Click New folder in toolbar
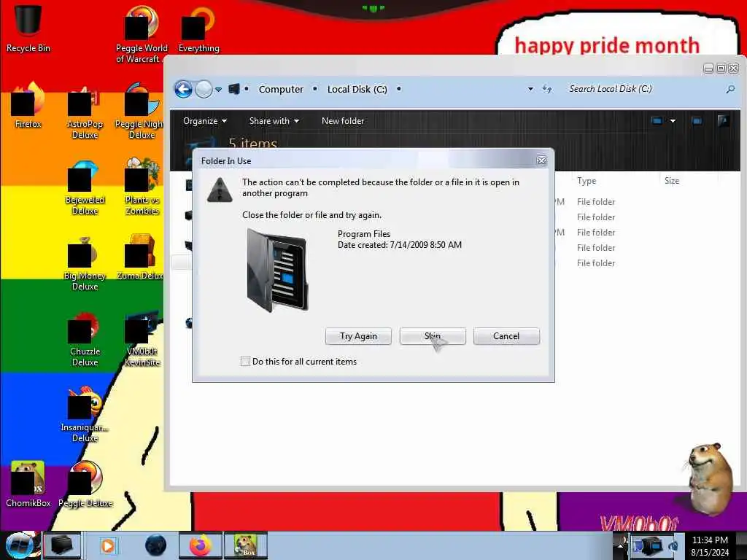 click(x=343, y=121)
